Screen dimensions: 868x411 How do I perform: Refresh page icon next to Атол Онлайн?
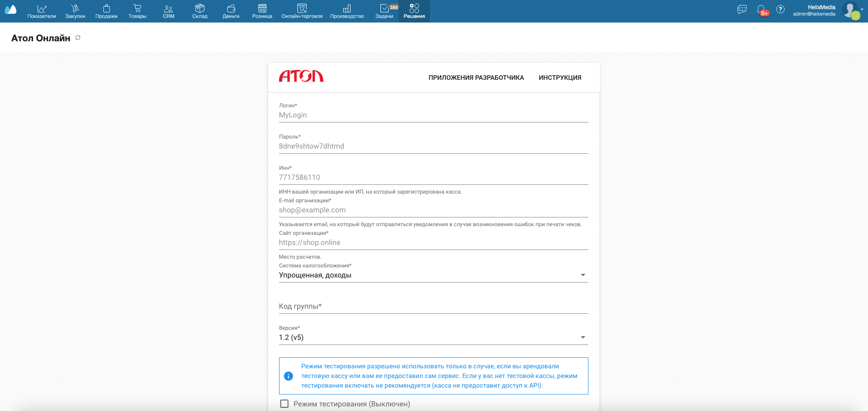click(78, 38)
